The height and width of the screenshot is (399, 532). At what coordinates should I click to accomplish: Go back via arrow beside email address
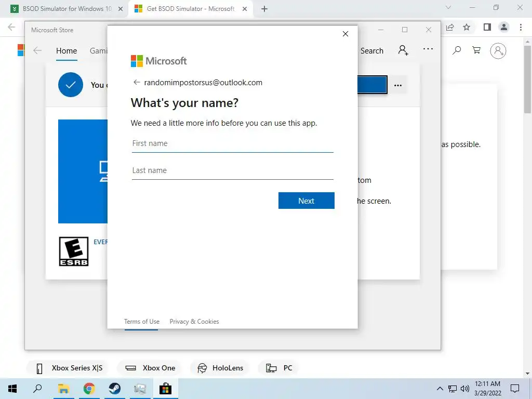tap(137, 83)
